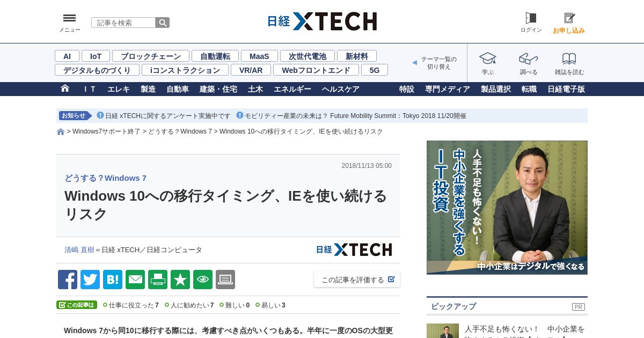Viewport: 644px width, 338px height.
Task: Select the デジタルものづくり theme tag
Action: click(97, 70)
